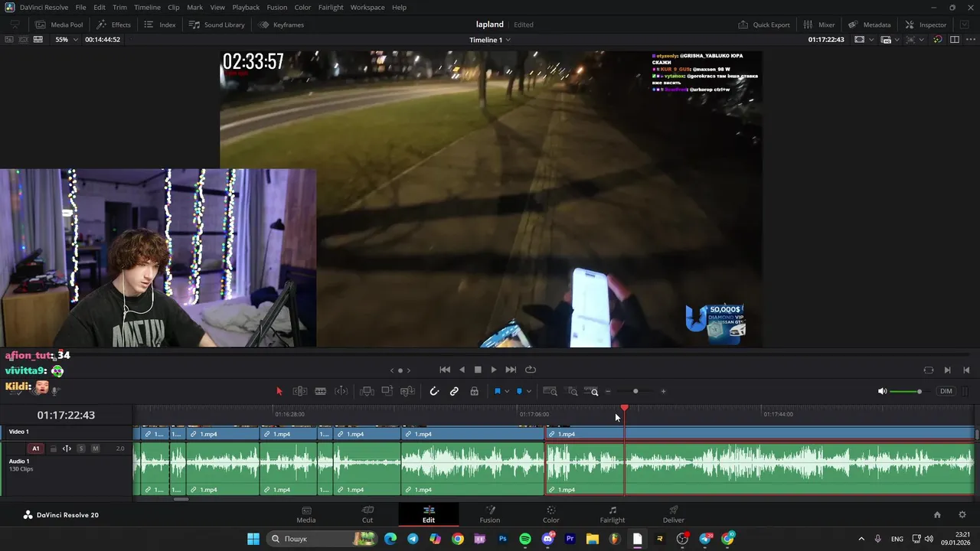
Task: Show the audio Mixer
Action: [x=818, y=24]
